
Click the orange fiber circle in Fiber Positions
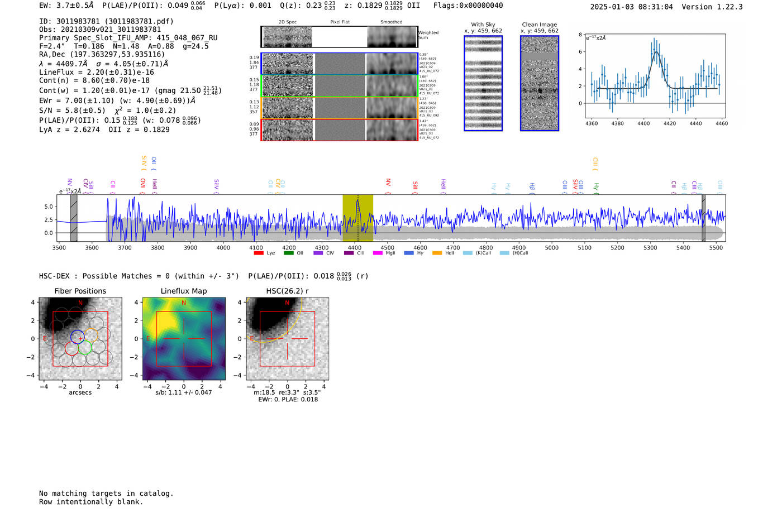click(91, 335)
